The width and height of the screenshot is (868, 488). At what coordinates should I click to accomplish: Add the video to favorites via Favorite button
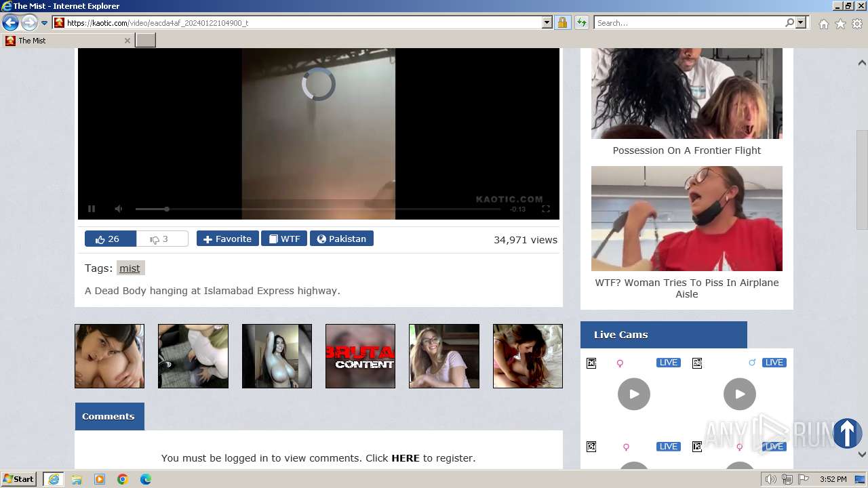click(x=227, y=239)
